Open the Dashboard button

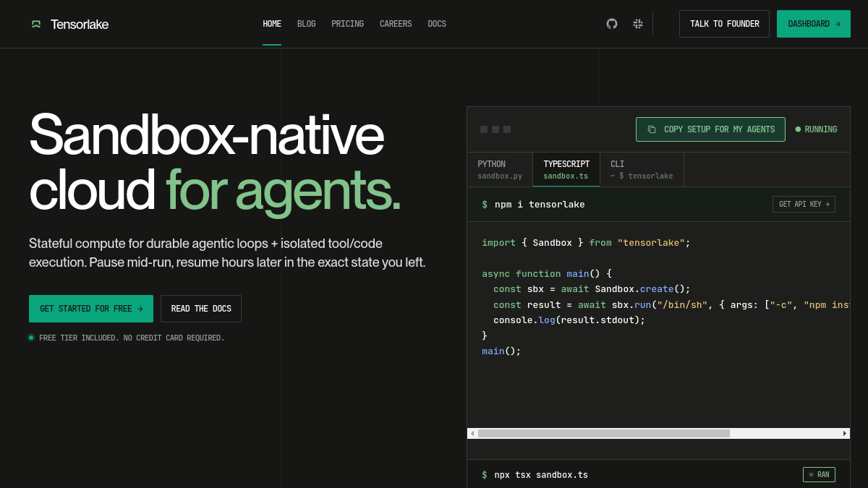tap(814, 24)
